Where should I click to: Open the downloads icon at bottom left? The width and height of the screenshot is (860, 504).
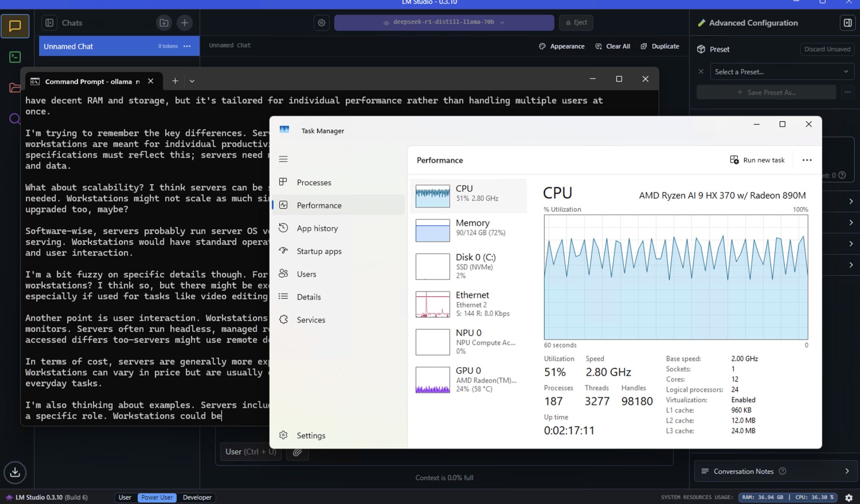tap(15, 472)
